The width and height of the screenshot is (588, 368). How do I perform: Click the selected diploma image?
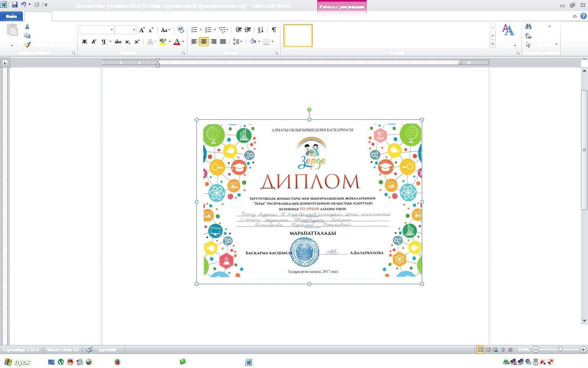click(x=309, y=201)
